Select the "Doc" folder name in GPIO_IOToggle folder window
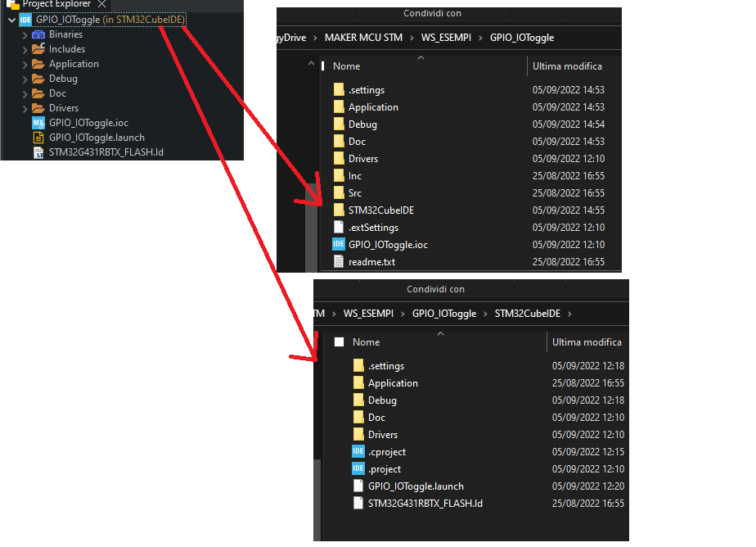This screenshot has height=547, width=756. pyautogui.click(x=358, y=142)
